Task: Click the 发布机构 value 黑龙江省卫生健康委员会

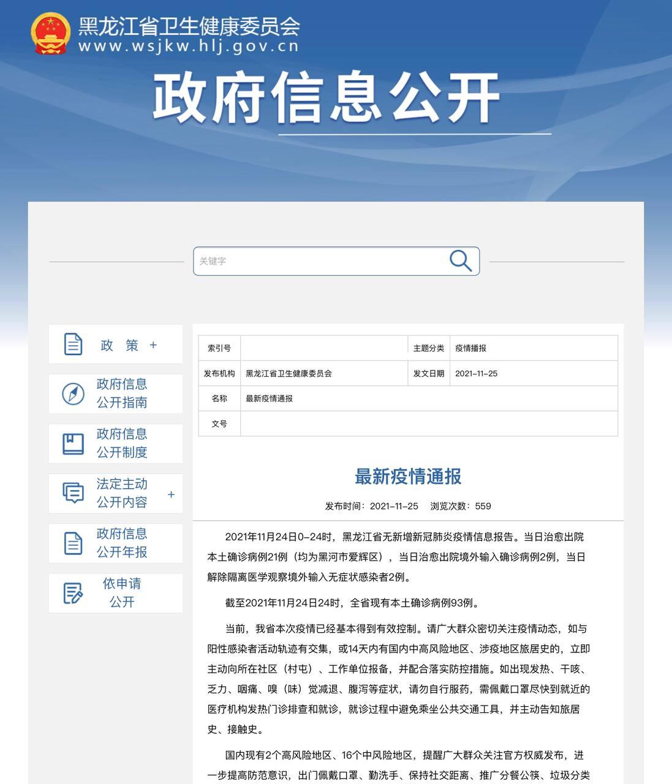Action: pos(289,373)
